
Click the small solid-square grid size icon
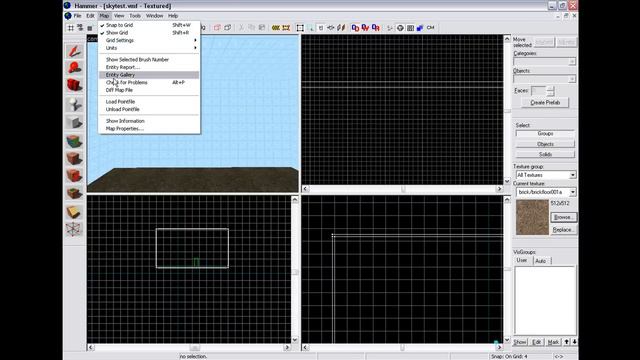89,28
